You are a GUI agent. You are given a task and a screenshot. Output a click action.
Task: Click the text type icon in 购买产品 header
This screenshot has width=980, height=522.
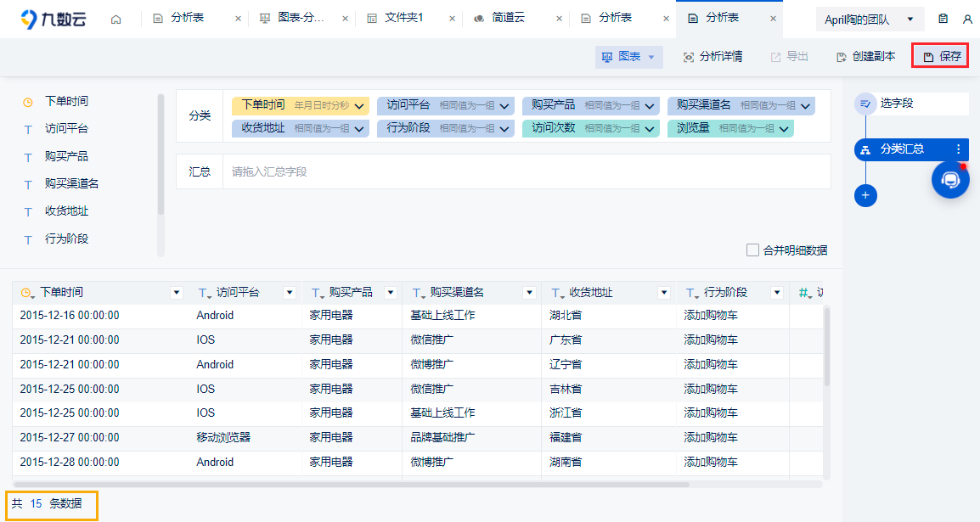point(316,293)
